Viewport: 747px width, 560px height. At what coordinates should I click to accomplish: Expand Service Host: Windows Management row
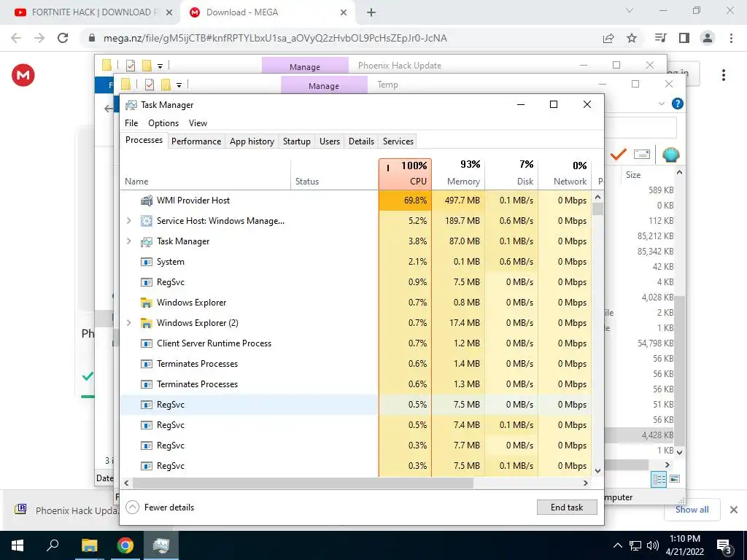(128, 221)
